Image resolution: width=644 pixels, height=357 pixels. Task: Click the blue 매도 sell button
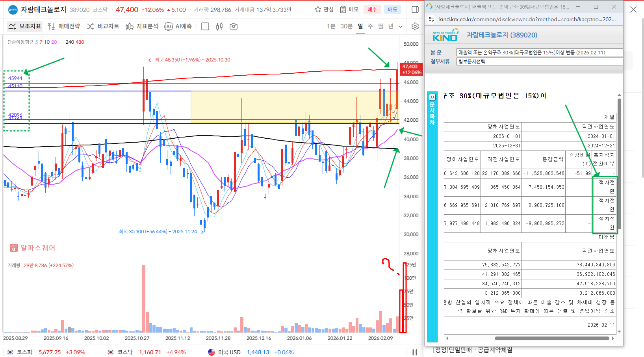pyautogui.click(x=392, y=9)
